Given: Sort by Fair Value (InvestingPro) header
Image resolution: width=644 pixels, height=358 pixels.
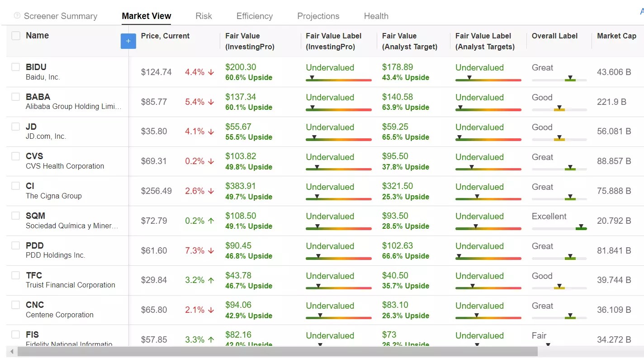Looking at the screenshot, I should 250,41.
